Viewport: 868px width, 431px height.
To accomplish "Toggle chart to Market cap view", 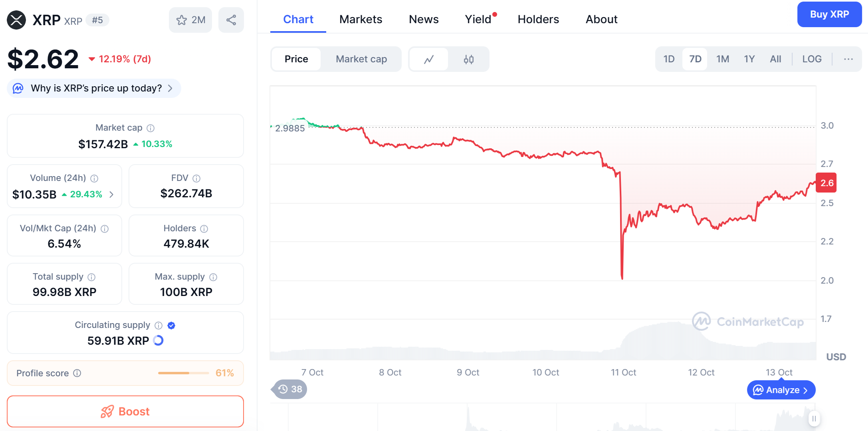I will (x=361, y=59).
